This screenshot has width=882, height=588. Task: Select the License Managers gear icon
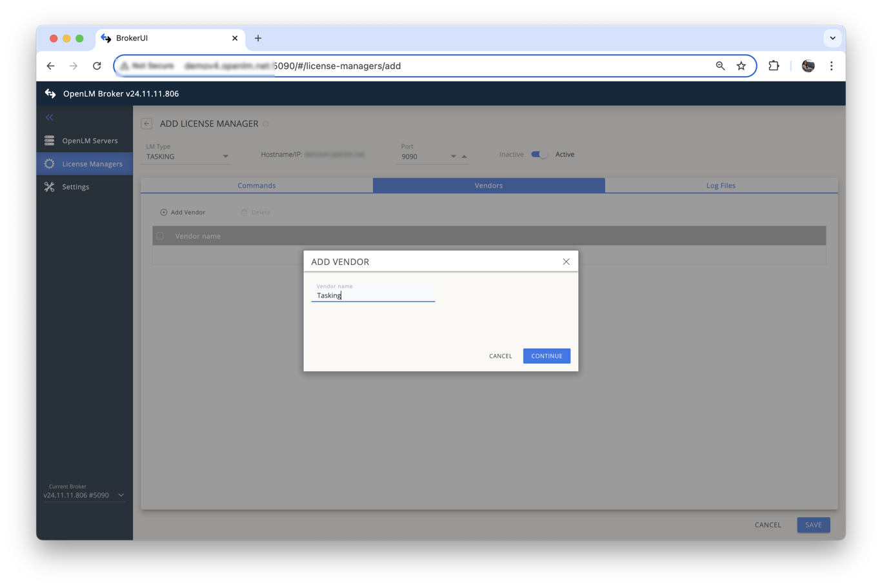click(48, 163)
